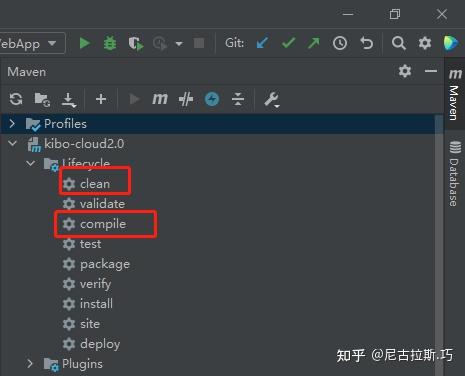Open the Database tool window tab
This screenshot has height=376, width=465.
[x=455, y=173]
